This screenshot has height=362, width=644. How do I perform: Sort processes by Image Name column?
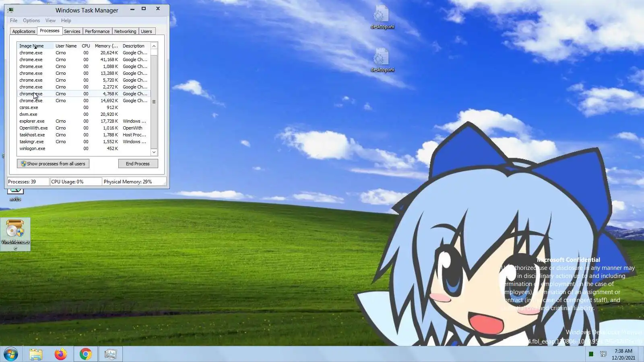[35, 46]
